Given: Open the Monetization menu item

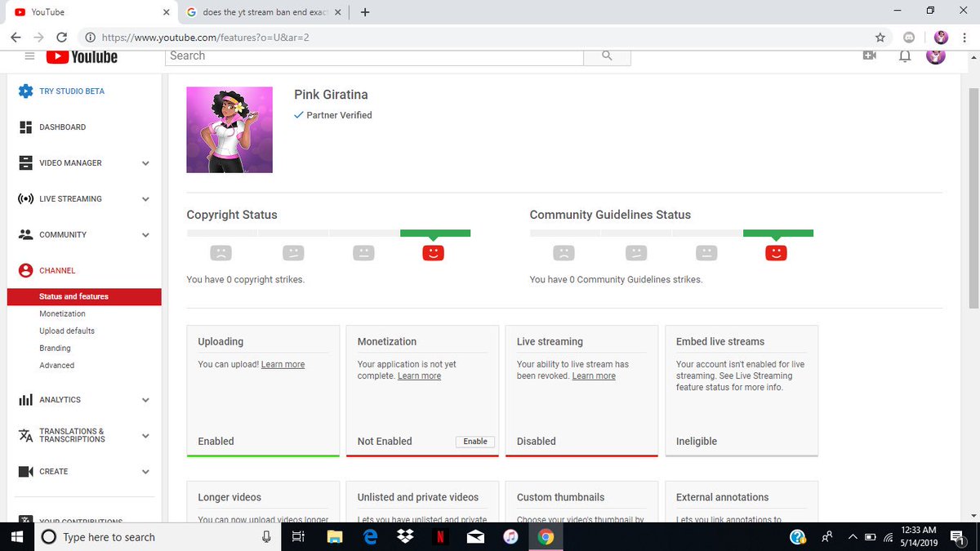Looking at the screenshot, I should 62,313.
